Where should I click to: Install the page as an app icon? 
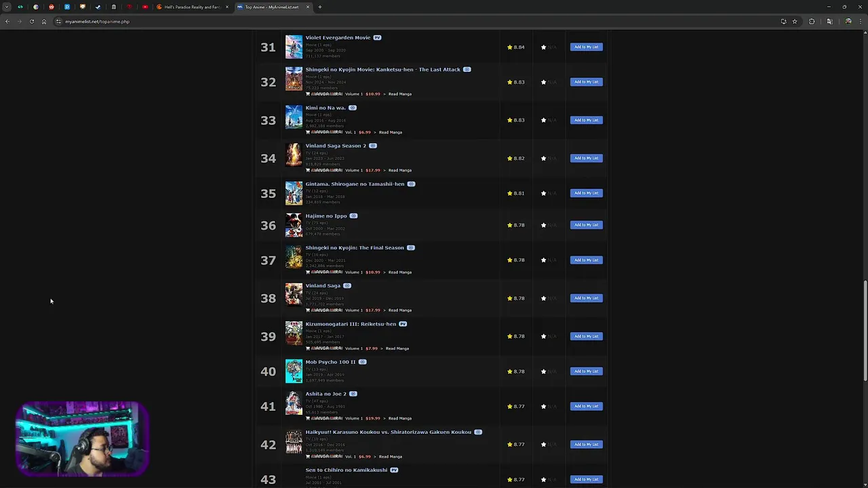(x=784, y=22)
